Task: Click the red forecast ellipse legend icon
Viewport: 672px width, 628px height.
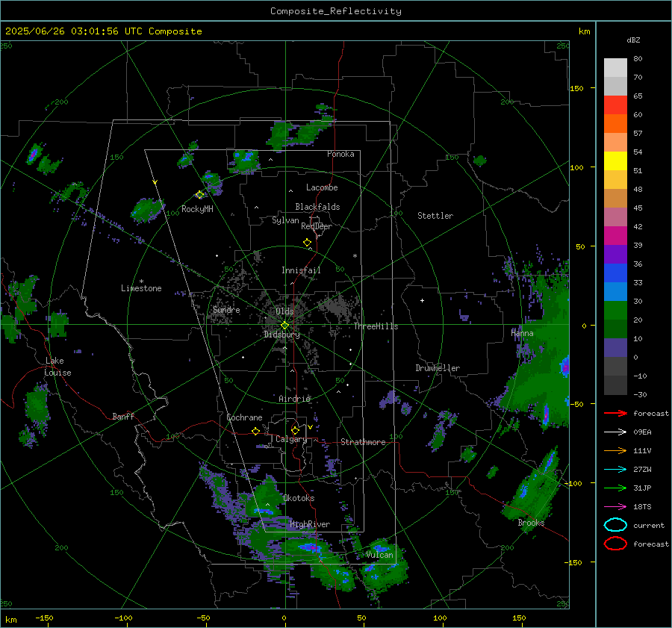Action: (615, 544)
